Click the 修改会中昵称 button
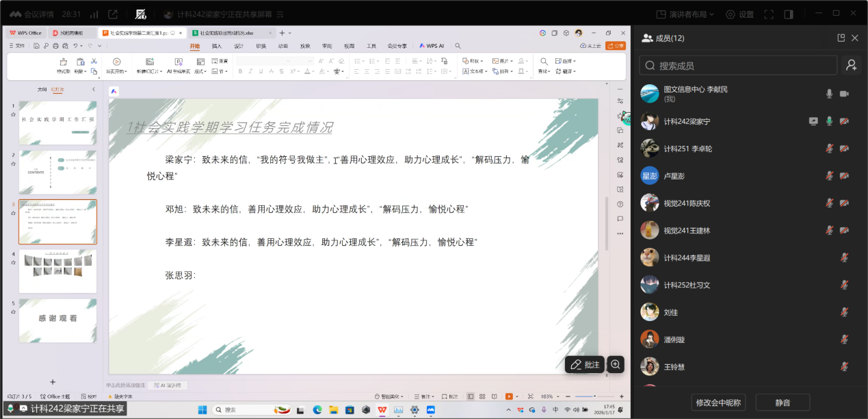868x419 pixels. (718, 403)
